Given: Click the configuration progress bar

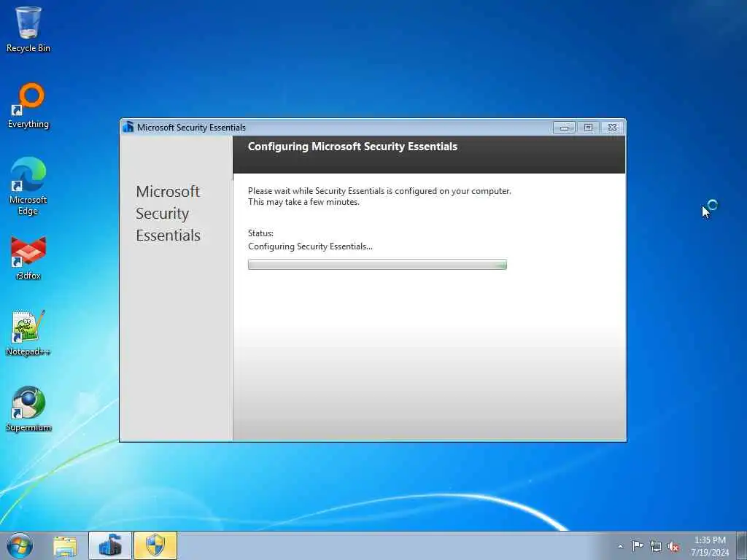Looking at the screenshot, I should point(377,264).
